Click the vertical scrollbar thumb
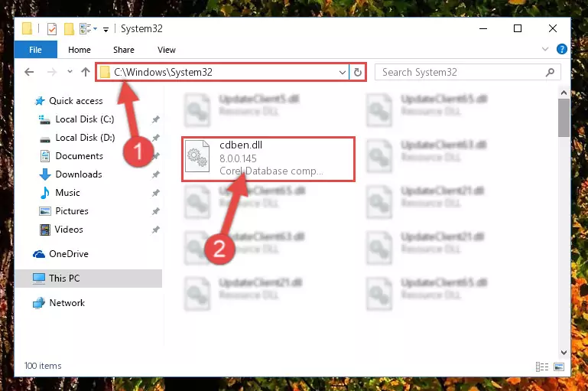This screenshot has height=391, width=588. pyautogui.click(x=564, y=118)
